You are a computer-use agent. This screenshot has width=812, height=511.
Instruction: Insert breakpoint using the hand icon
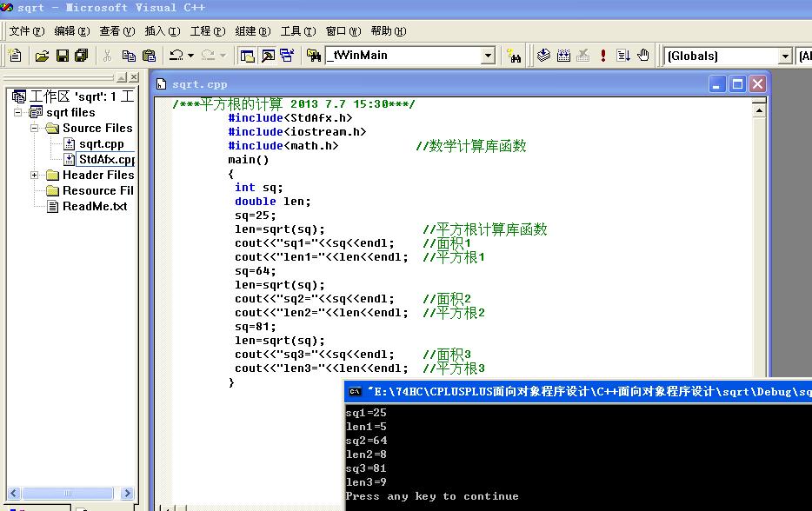pyautogui.click(x=643, y=56)
